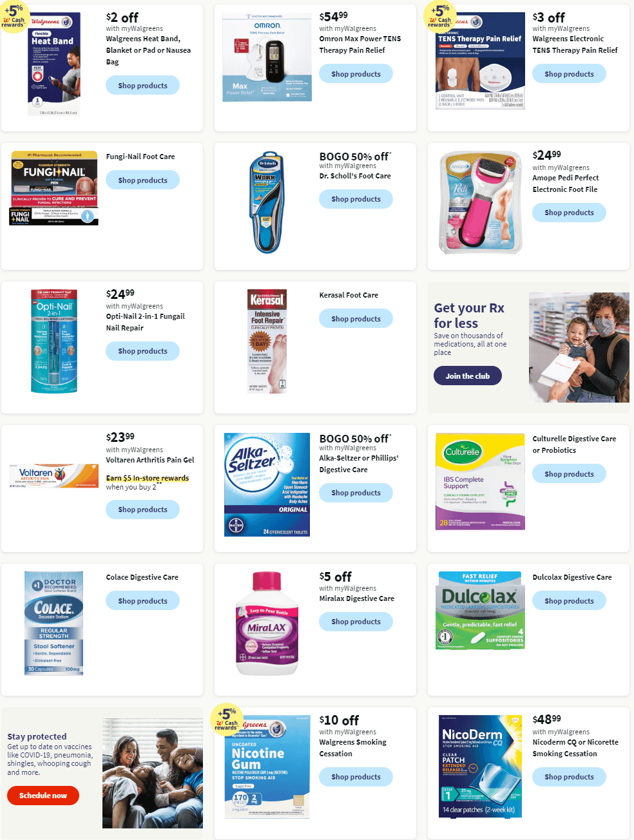Click the Walgreens Heat Band product image
This screenshot has height=840, width=634.
54,64
